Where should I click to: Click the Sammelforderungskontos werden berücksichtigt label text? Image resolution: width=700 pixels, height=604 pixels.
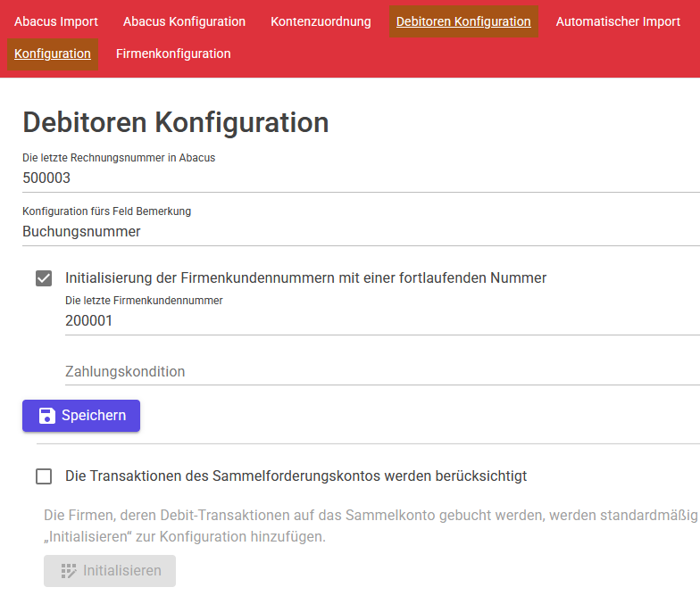296,476
